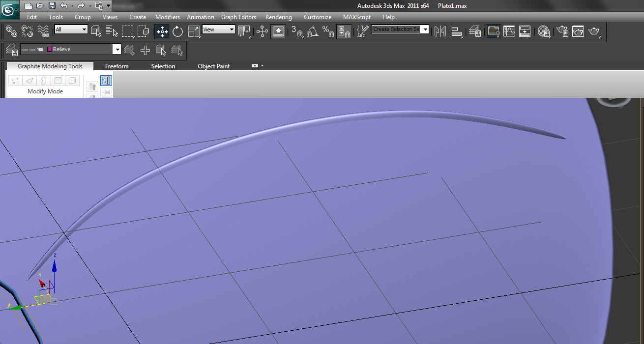The image size is (644, 344).
Task: Undo the last scene operation
Action: tap(63, 6)
